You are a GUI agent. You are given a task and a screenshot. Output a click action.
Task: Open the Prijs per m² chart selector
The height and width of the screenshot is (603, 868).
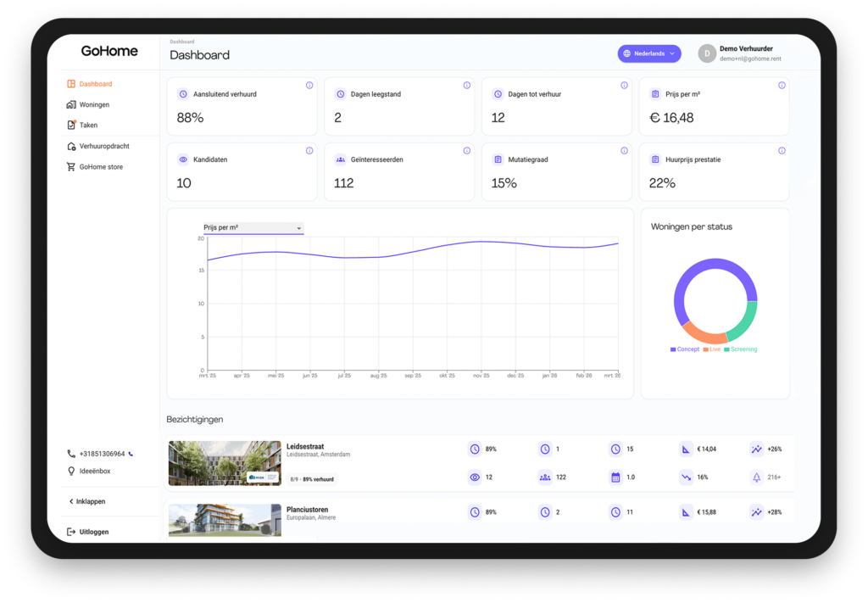point(253,228)
